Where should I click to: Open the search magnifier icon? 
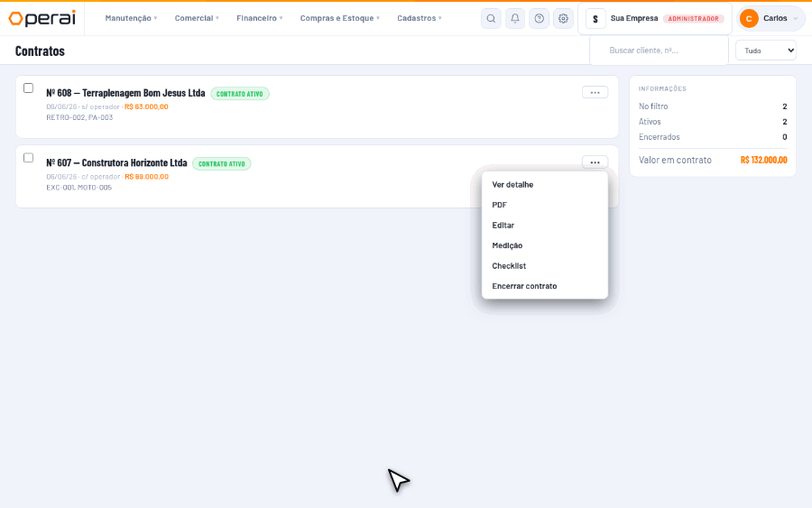coord(491,19)
